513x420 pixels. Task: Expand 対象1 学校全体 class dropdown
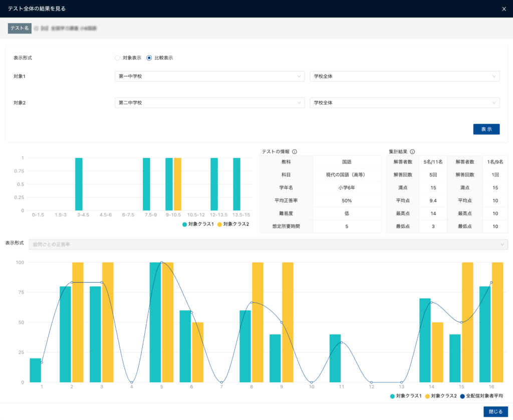click(x=404, y=76)
